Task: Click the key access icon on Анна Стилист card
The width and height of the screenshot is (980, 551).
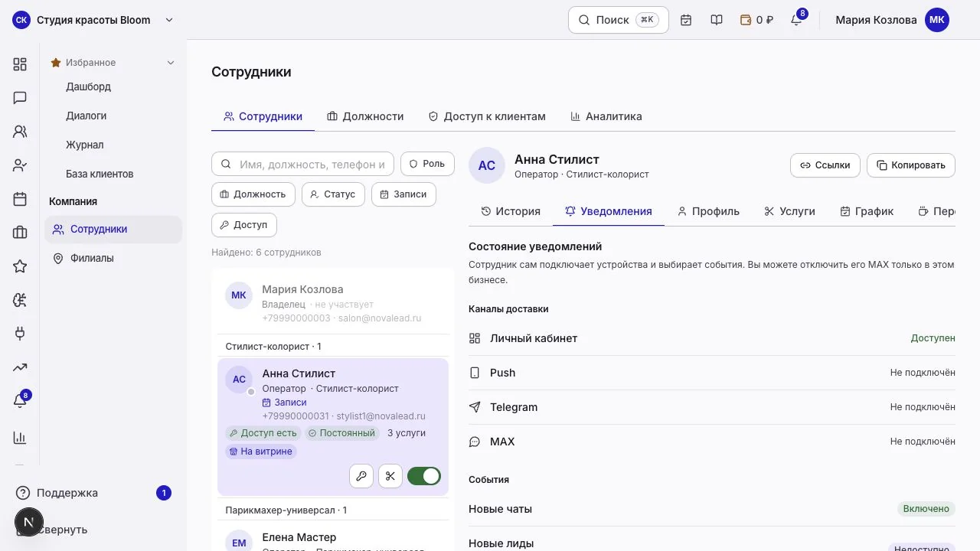Action: [x=361, y=476]
